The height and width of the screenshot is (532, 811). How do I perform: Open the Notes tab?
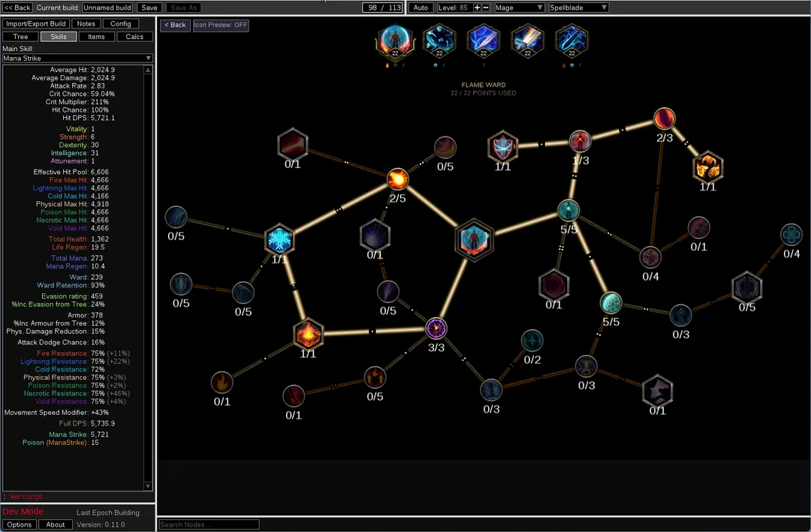click(x=86, y=24)
